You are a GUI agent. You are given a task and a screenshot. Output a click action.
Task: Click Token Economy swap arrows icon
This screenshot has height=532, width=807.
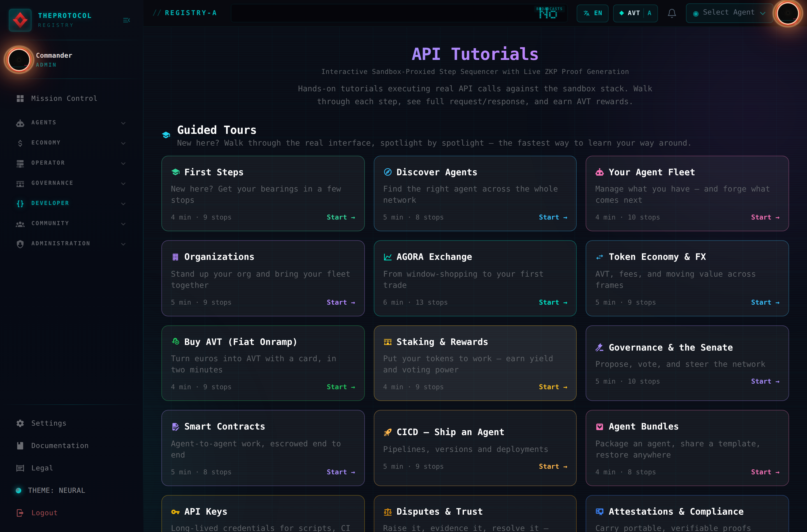pyautogui.click(x=600, y=257)
